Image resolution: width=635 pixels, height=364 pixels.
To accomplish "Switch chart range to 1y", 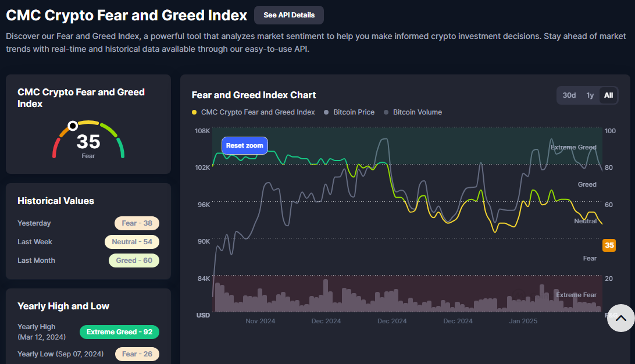I will tap(590, 95).
